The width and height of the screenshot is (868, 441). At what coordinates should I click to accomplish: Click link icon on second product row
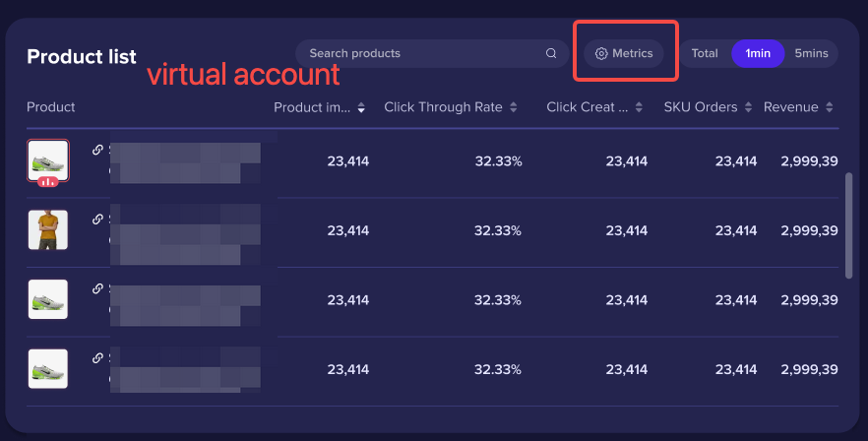click(x=97, y=220)
